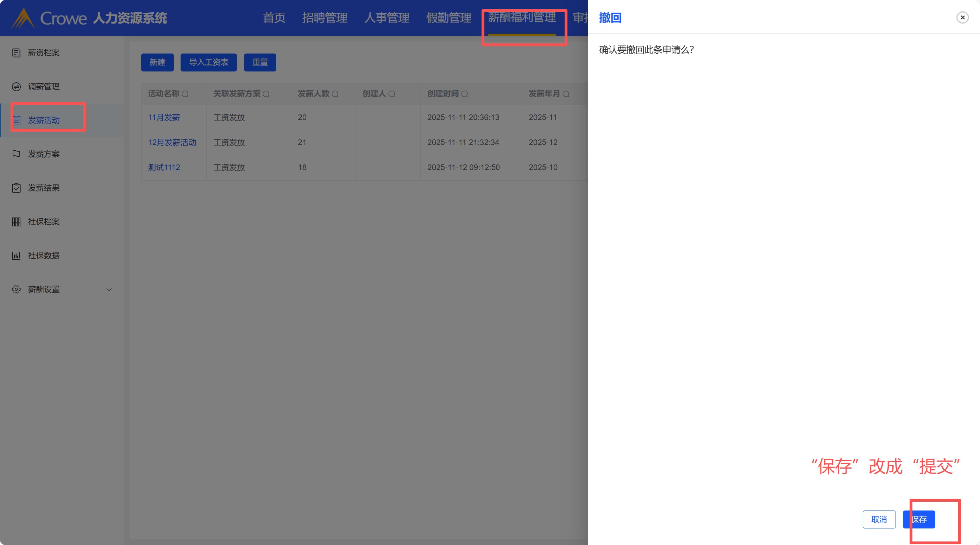Select 发薪活动 in the sidebar
The height and width of the screenshot is (545, 980).
click(x=44, y=120)
